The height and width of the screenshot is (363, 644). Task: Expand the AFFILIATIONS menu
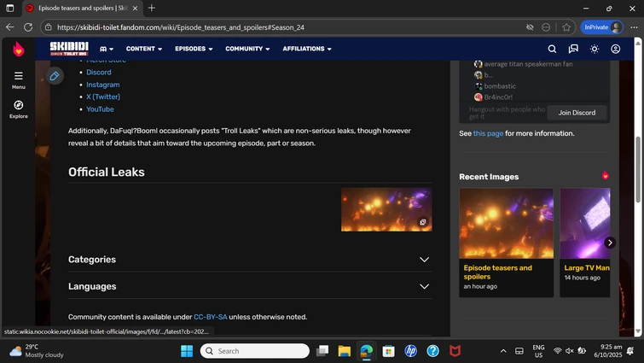coord(307,49)
